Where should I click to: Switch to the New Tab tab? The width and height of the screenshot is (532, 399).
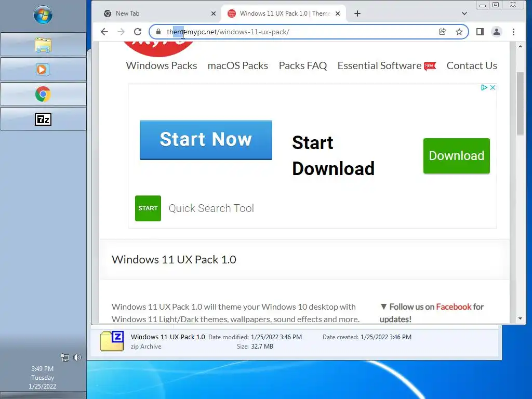(159, 14)
